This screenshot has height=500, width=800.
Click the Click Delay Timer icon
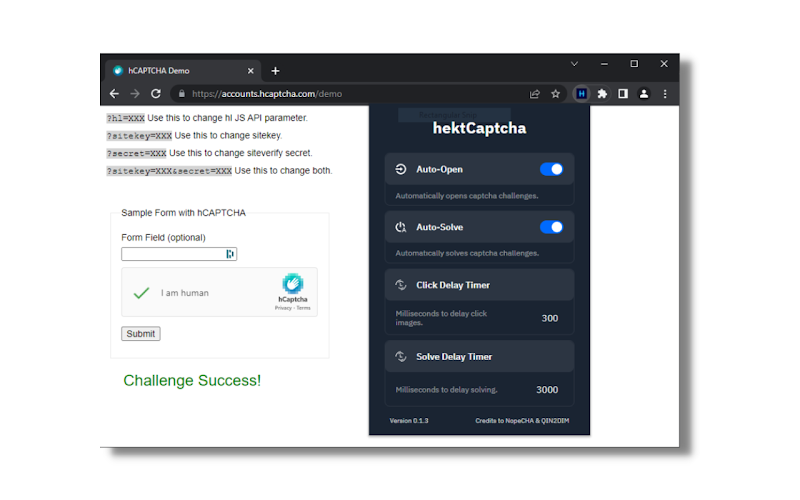point(401,285)
